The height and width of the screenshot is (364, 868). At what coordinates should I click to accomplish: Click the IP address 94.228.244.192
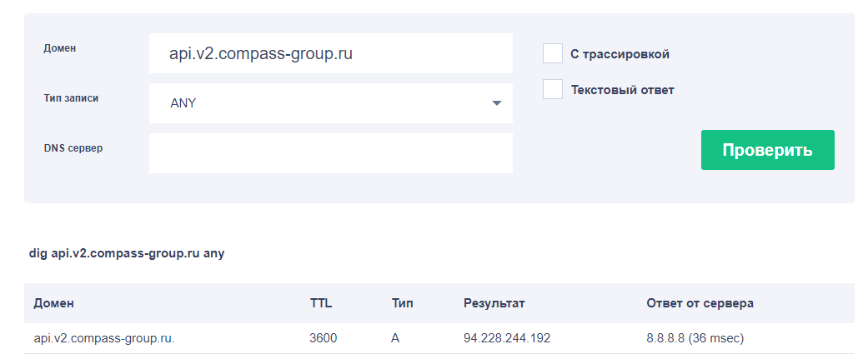tap(507, 339)
